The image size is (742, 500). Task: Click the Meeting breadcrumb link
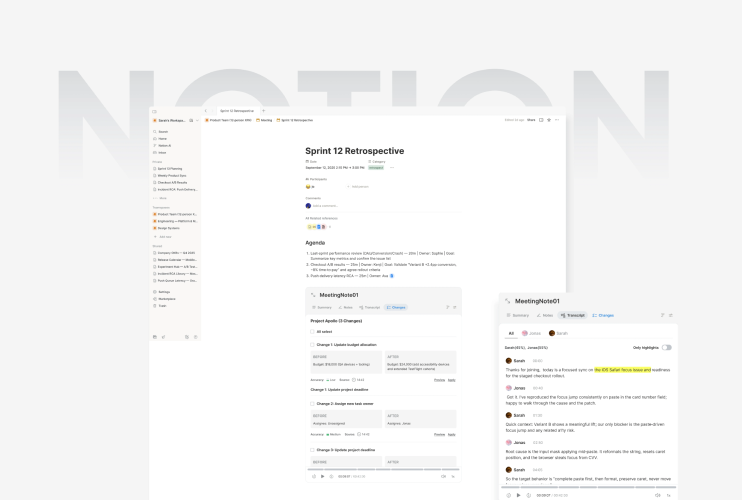[x=264, y=120]
